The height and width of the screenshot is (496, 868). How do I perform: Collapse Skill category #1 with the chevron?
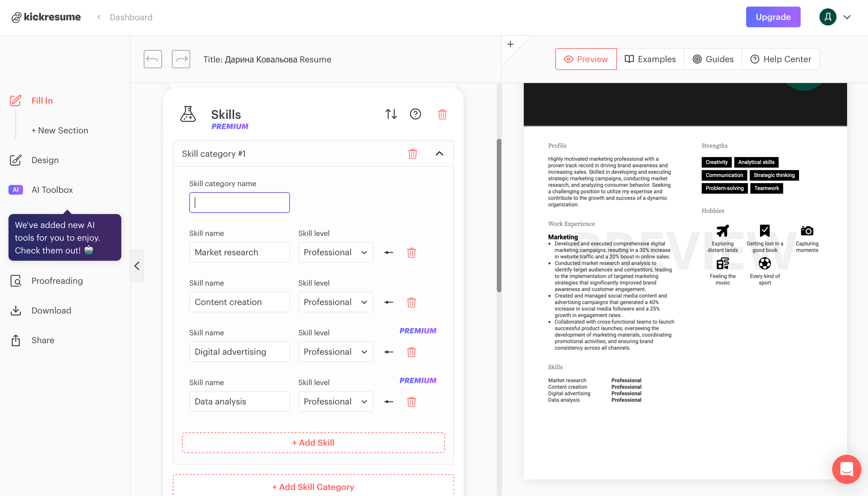(439, 154)
